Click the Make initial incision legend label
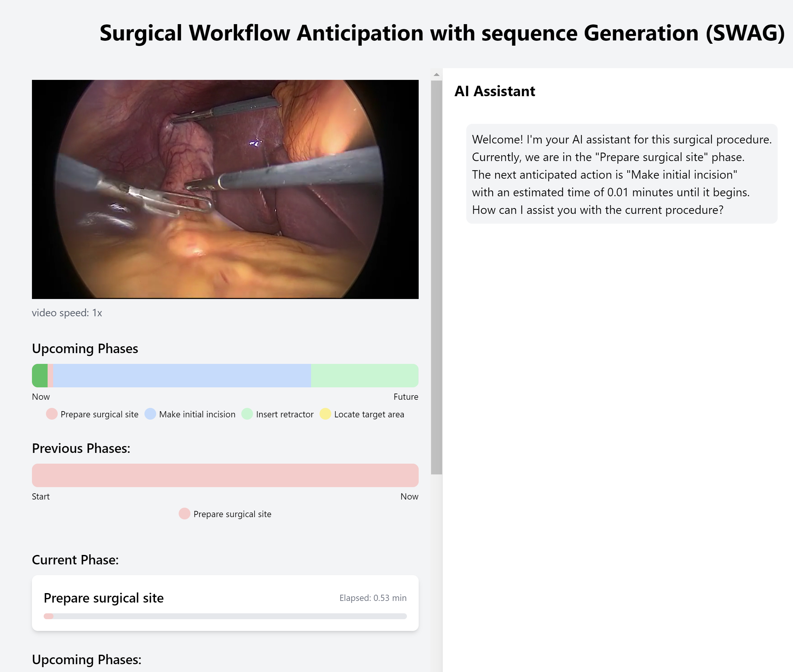Image resolution: width=793 pixels, height=672 pixels. 197,414
